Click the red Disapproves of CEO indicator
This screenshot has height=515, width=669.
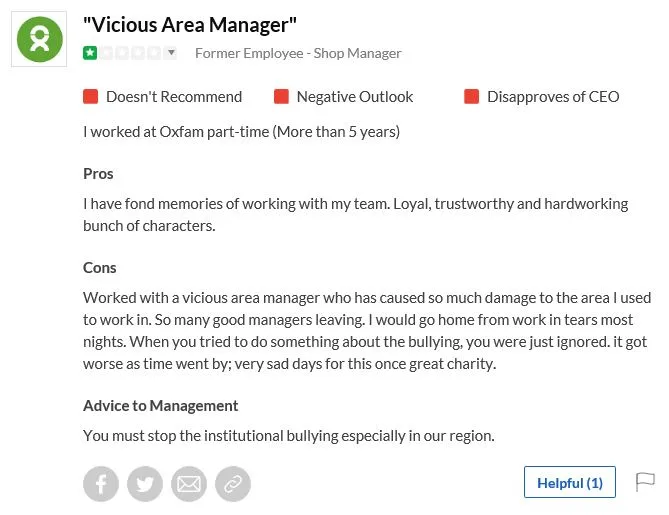pyautogui.click(x=471, y=97)
